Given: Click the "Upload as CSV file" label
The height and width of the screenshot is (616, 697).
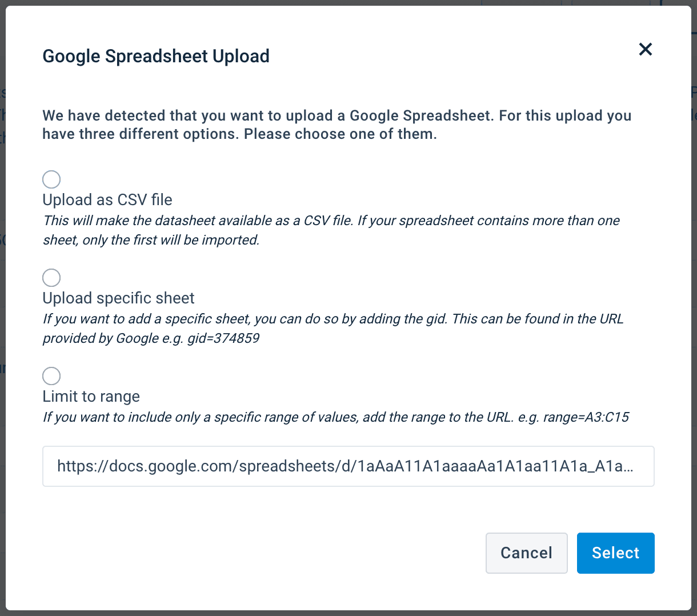Looking at the screenshot, I should tap(107, 200).
